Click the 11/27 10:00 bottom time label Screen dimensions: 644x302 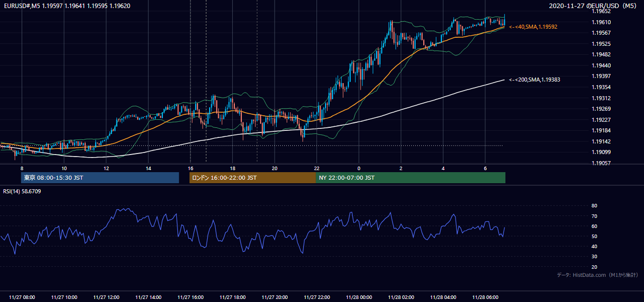[64, 297]
